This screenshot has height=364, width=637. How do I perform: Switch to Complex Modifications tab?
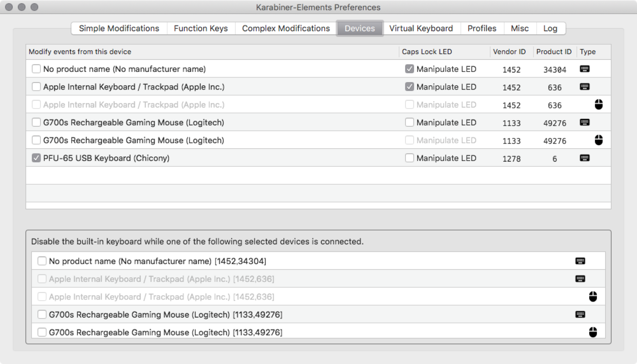(286, 28)
